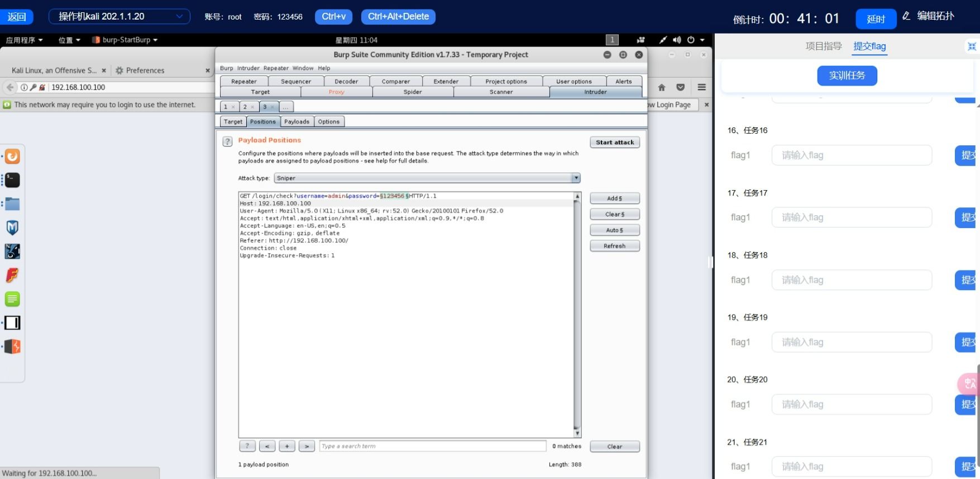Click the Add § button

pyautogui.click(x=615, y=198)
